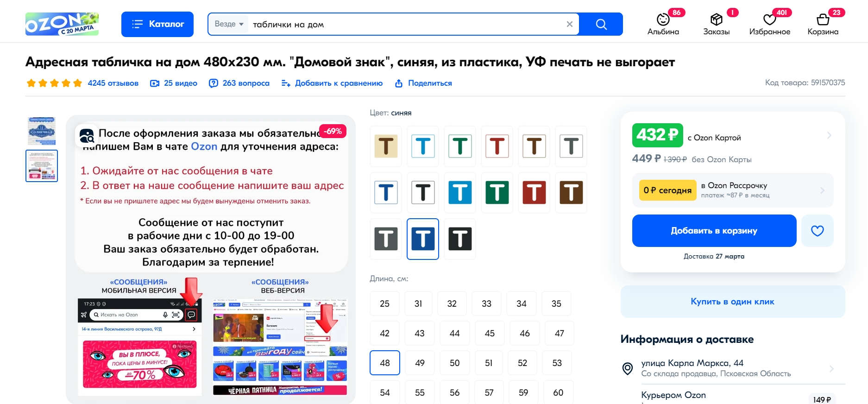Open Заказы orders icon
This screenshot has width=868, height=404.
coord(717,24)
